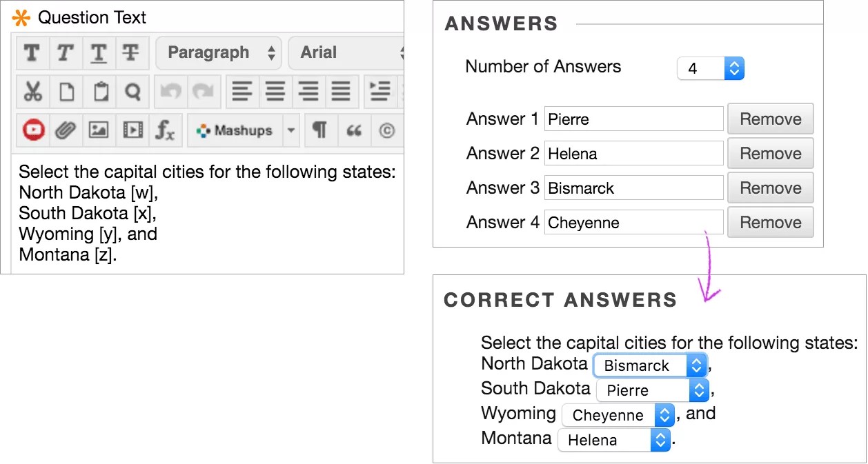Insert a blockquote
Image resolution: width=868 pixels, height=464 pixels.
click(353, 130)
